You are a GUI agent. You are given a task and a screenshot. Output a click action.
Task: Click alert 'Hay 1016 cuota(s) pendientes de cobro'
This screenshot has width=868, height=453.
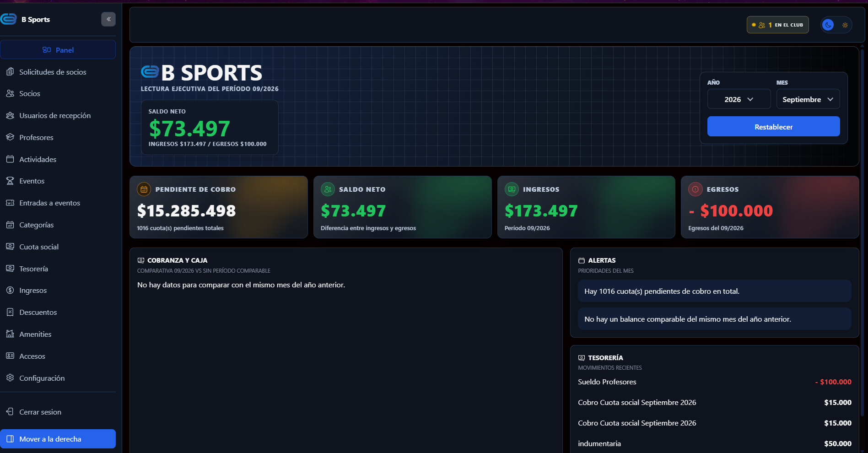click(x=714, y=291)
